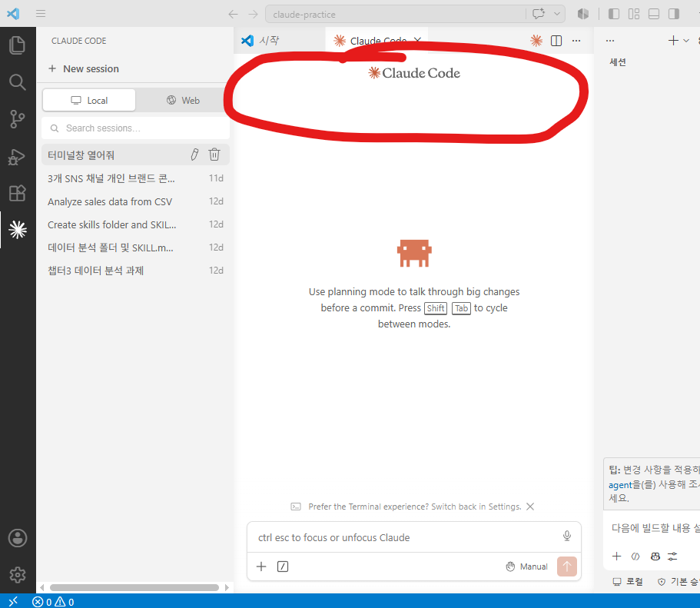Focus the Search sessions field
700x608 pixels.
tap(136, 128)
